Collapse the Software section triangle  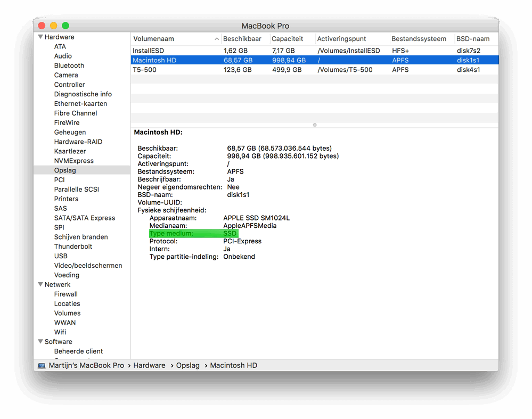pos(40,341)
